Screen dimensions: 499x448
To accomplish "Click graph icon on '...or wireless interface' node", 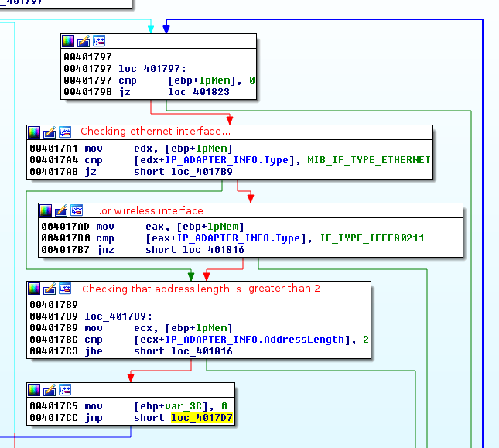I will coord(77,210).
